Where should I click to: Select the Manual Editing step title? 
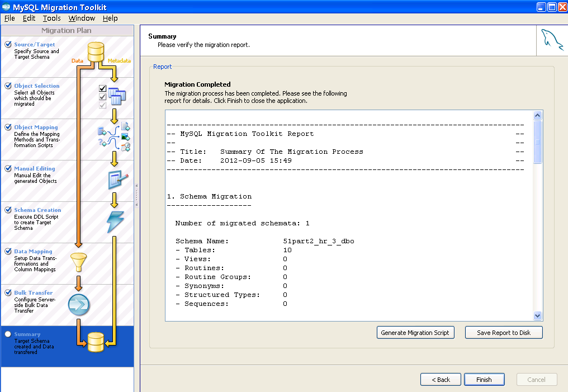coord(35,168)
